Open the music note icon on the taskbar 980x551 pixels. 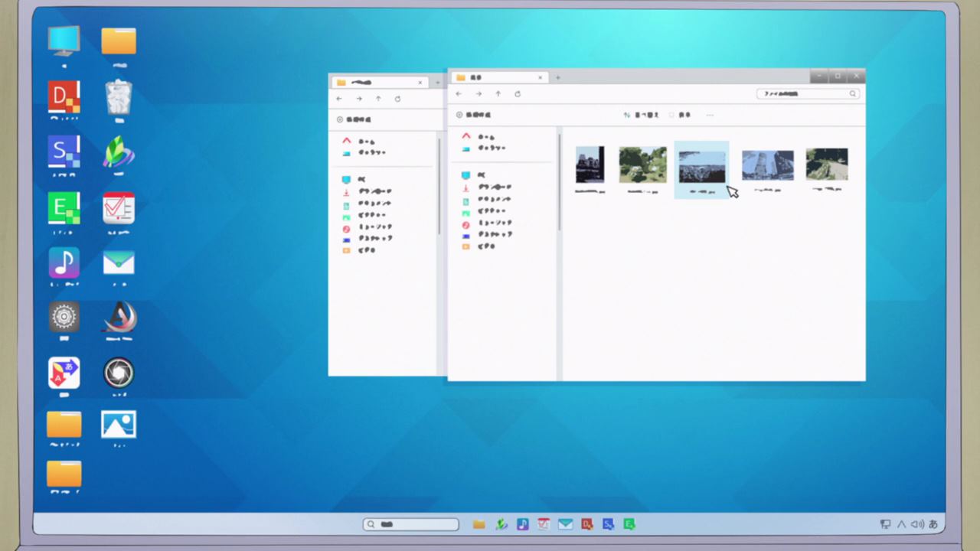(522, 524)
